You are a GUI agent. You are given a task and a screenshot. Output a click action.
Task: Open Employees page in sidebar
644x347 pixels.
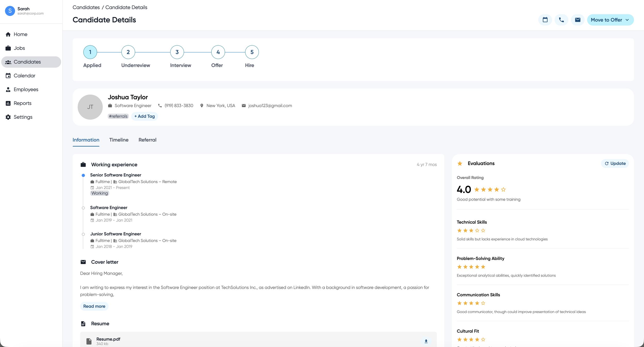(26, 89)
